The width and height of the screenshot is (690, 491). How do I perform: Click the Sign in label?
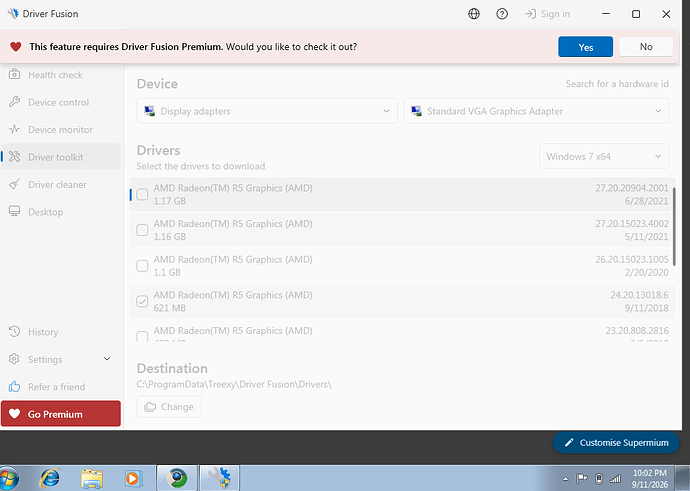pyautogui.click(x=555, y=14)
